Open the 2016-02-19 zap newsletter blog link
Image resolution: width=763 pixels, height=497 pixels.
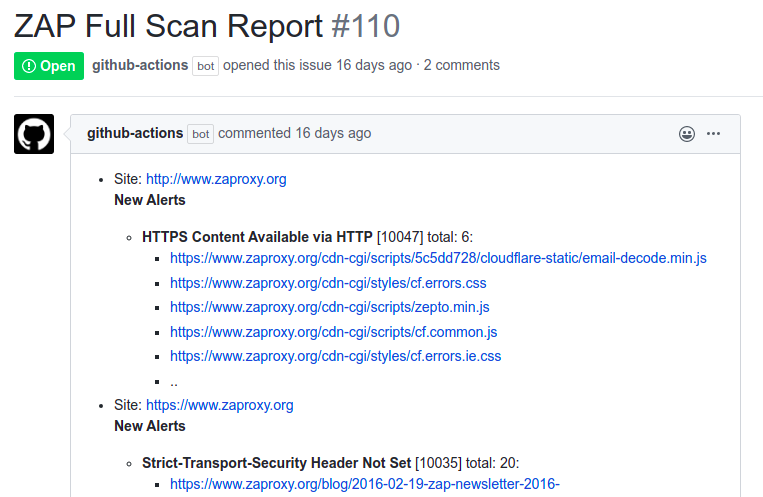coord(364,485)
